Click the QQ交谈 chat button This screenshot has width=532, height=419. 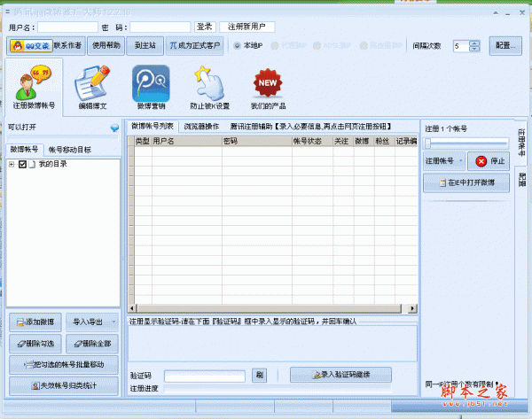(x=29, y=45)
